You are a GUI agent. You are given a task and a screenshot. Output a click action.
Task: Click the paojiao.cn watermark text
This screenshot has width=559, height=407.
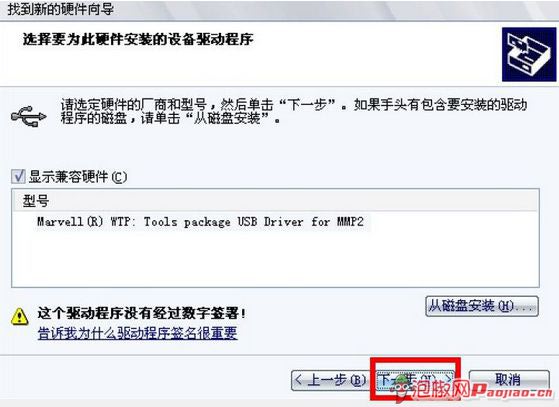[x=512, y=392]
